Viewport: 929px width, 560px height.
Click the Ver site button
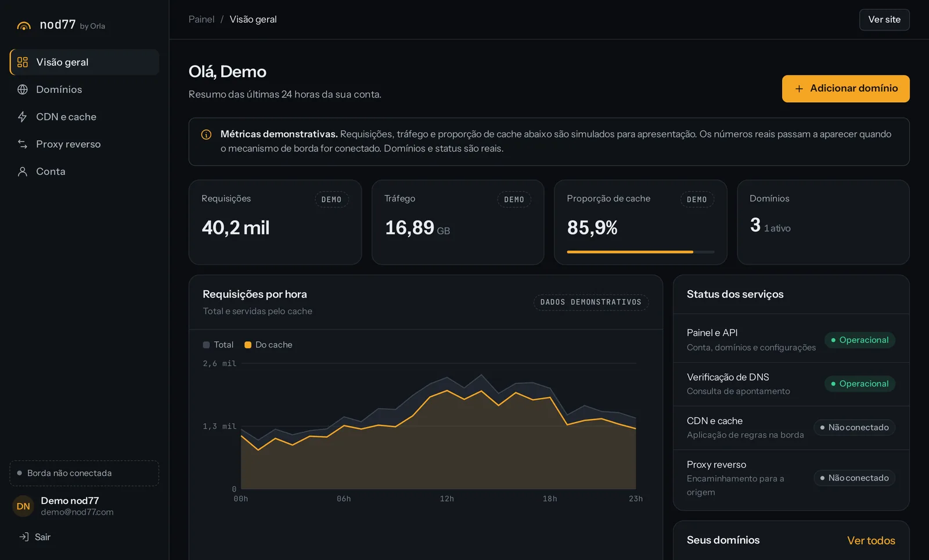click(884, 20)
